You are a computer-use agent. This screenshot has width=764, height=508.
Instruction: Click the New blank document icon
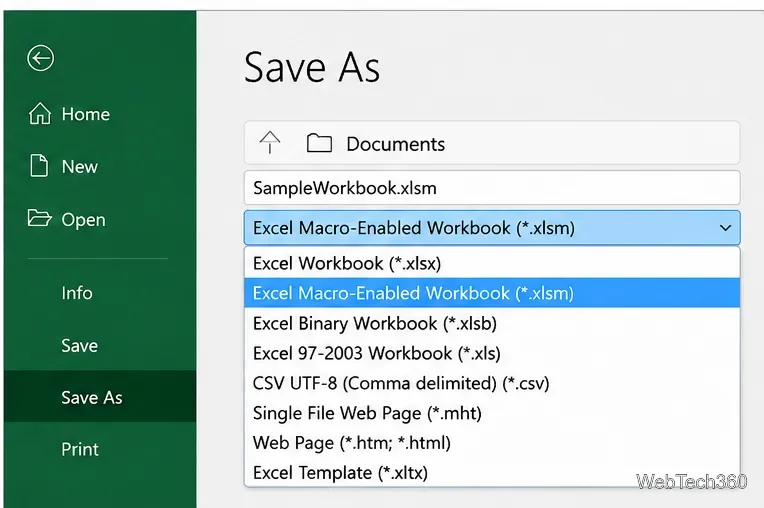coord(39,166)
